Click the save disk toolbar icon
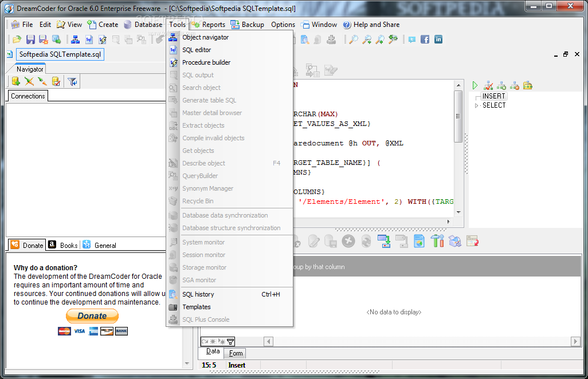The height and width of the screenshot is (379, 588). [30, 40]
